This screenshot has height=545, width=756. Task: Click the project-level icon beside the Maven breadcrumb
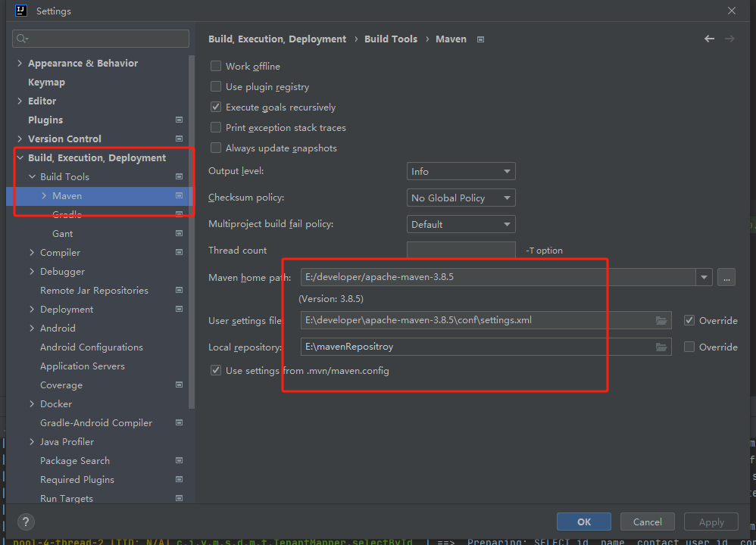point(480,39)
